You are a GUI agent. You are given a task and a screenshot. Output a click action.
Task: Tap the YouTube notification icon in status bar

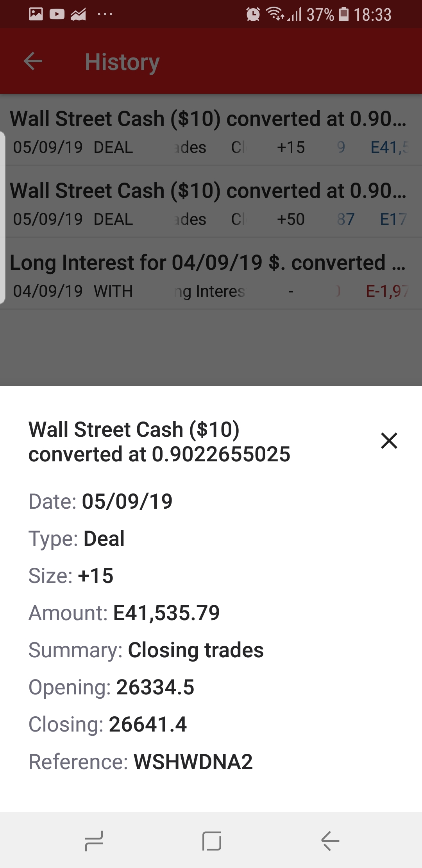57,14
